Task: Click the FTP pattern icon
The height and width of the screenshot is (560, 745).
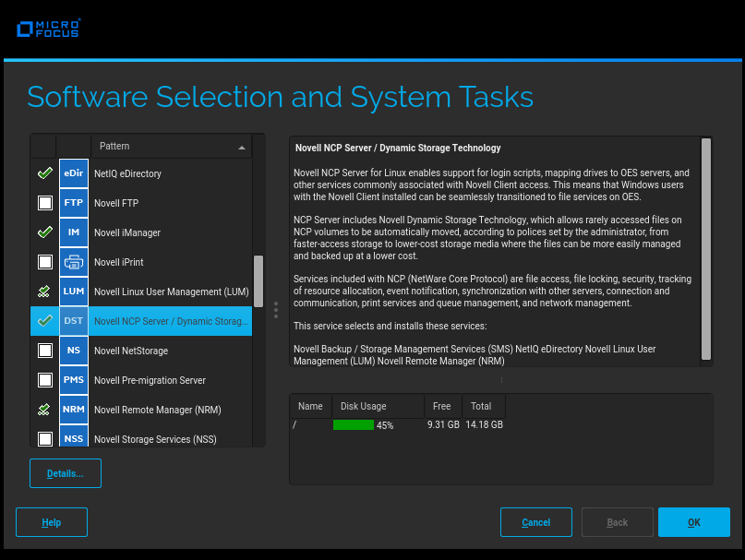Action: pyautogui.click(x=74, y=203)
